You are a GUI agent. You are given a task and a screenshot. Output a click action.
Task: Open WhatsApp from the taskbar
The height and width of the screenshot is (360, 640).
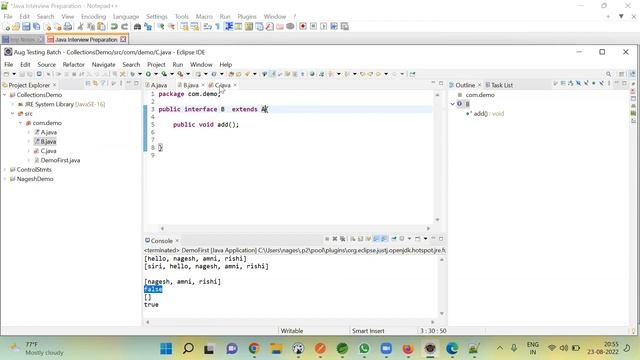point(364,349)
